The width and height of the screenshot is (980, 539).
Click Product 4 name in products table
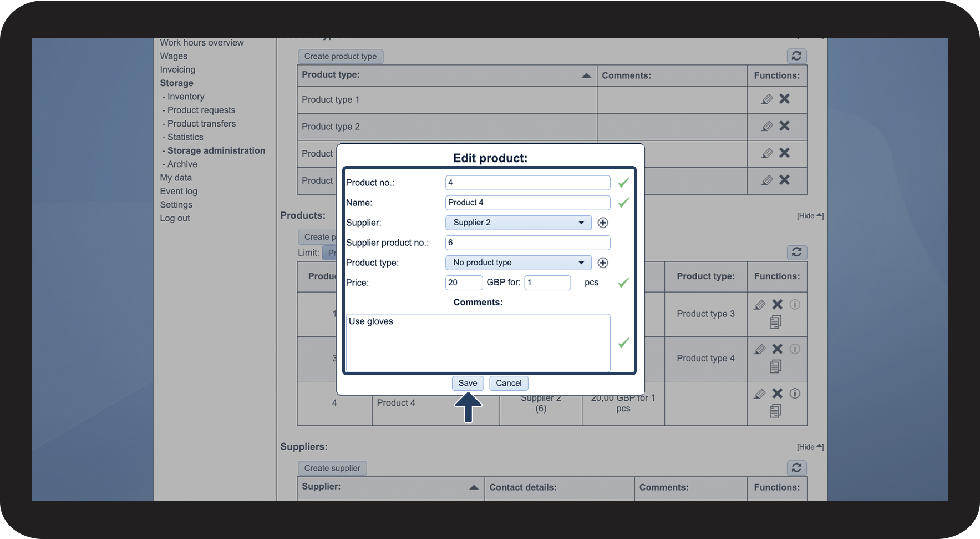pos(396,403)
